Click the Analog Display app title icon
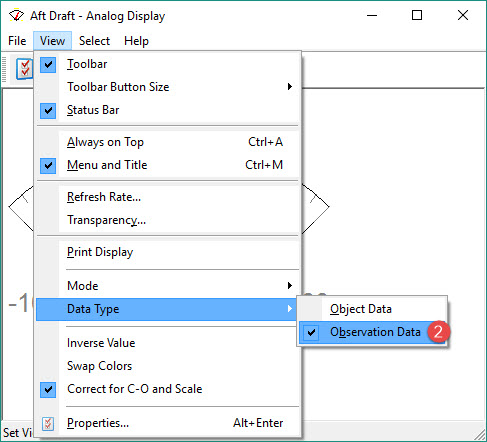Image resolution: width=487 pixels, height=442 pixels. 16,16
